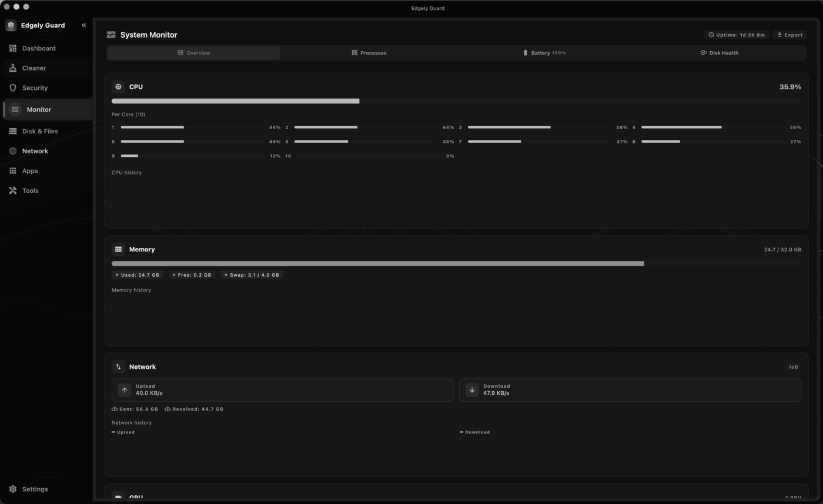This screenshot has width=823, height=504.
Task: Click the Network globe icon
Action: (x=13, y=151)
